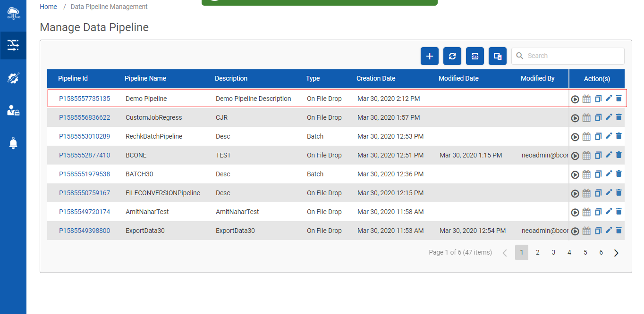Delete the ExportData30 pipeline

tap(619, 230)
